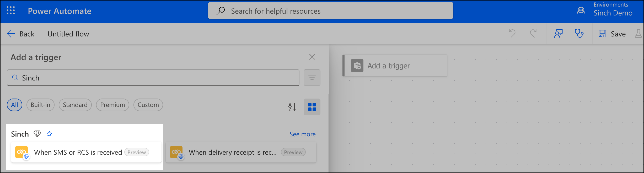Click the Undo arrow icon
This screenshot has height=173, width=644.
512,34
